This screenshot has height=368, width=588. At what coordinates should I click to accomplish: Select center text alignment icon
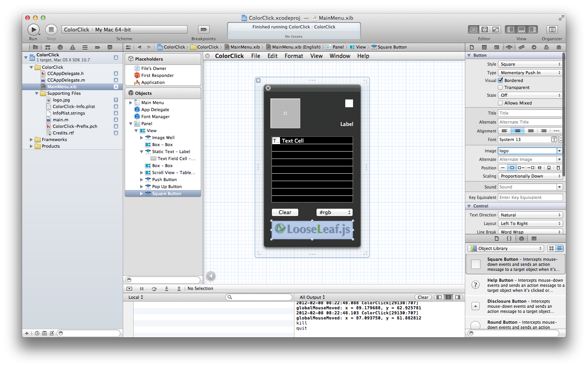tap(517, 131)
